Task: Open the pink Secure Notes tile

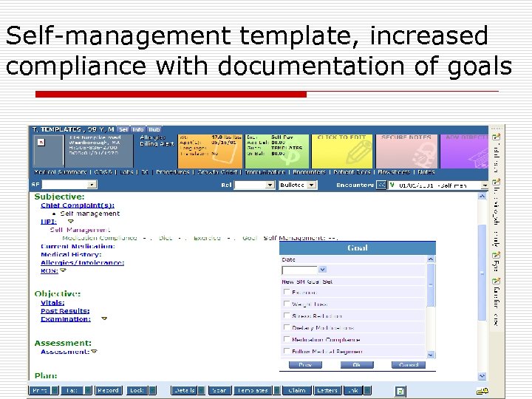Action: click(x=406, y=151)
